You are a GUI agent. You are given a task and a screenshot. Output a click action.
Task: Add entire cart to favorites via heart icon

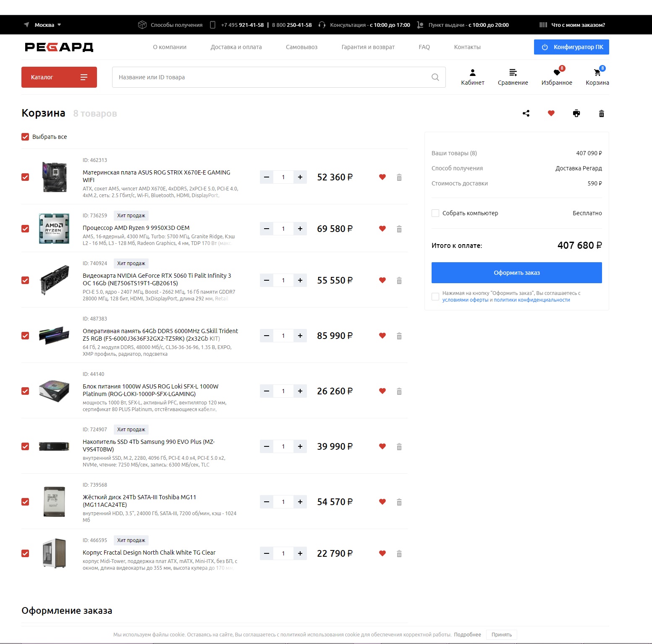[x=551, y=113]
